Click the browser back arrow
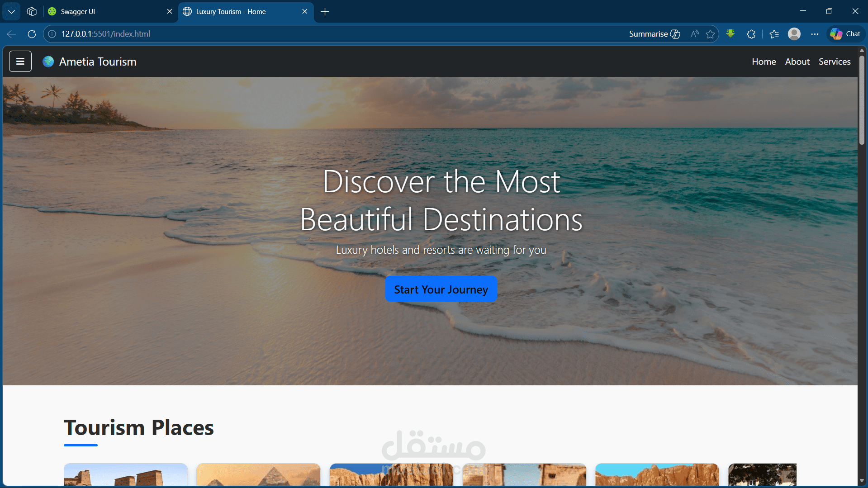 tap(11, 34)
